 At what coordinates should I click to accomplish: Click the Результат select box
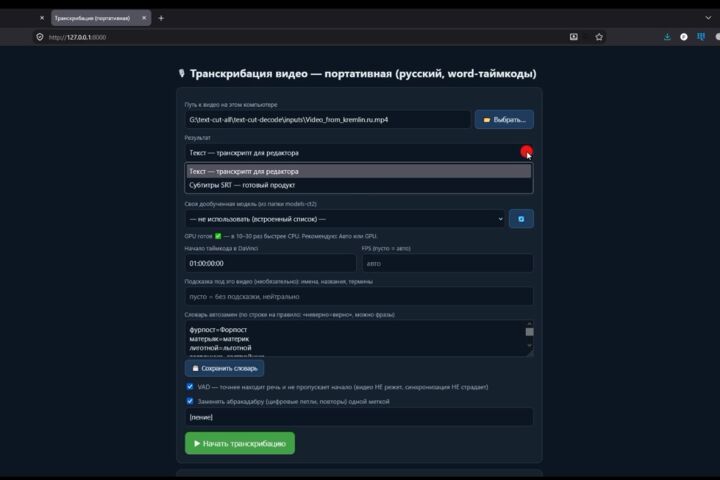(359, 153)
